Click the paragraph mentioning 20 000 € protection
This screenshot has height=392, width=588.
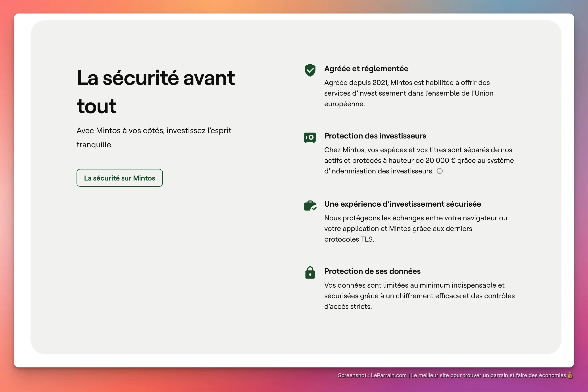coord(419,161)
